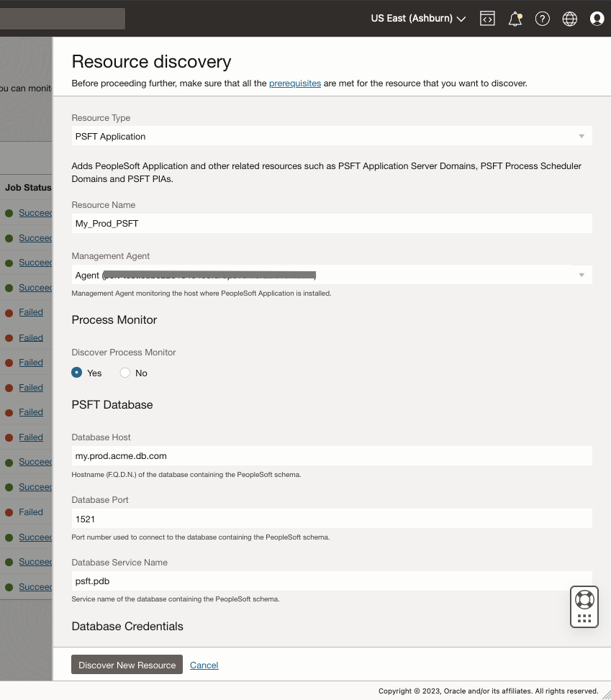Click the Database Service Name field
The width and height of the screenshot is (611, 700).
point(331,581)
